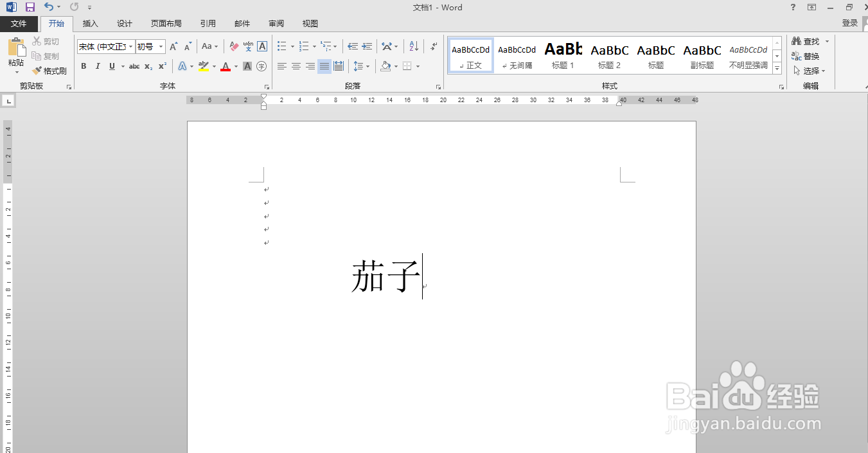Apply the 无间隔 style
The width and height of the screenshot is (868, 453).
point(517,55)
